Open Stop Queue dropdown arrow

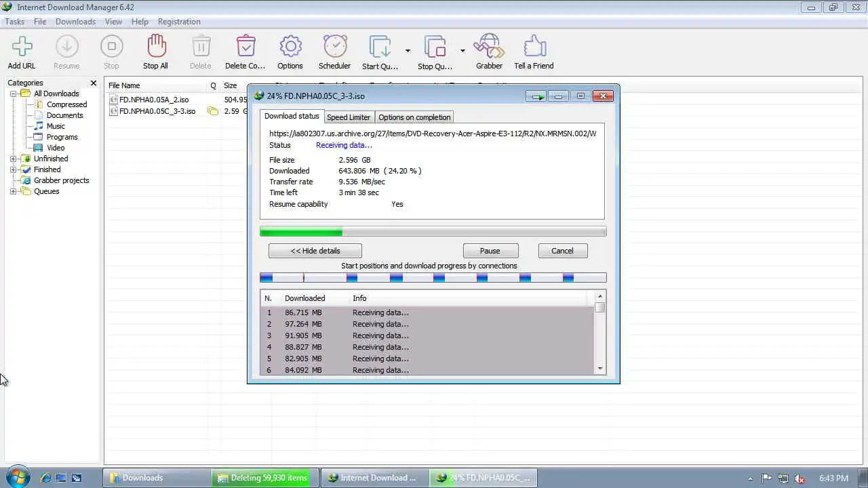point(462,51)
